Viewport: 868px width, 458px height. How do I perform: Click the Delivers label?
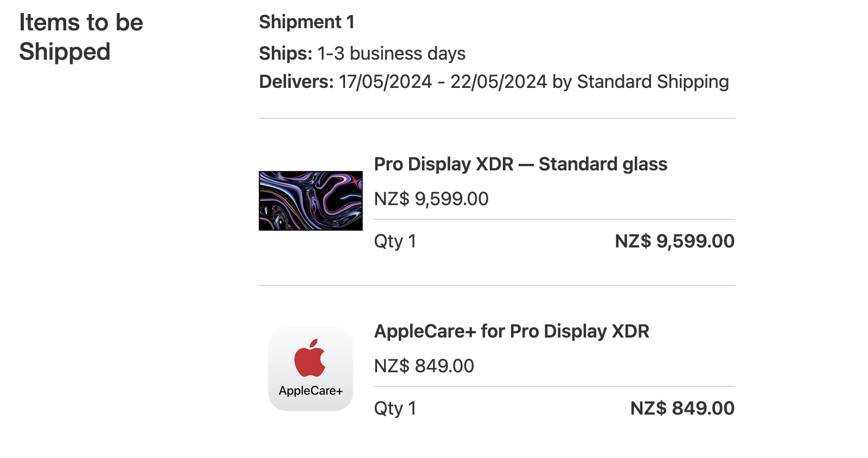(296, 81)
